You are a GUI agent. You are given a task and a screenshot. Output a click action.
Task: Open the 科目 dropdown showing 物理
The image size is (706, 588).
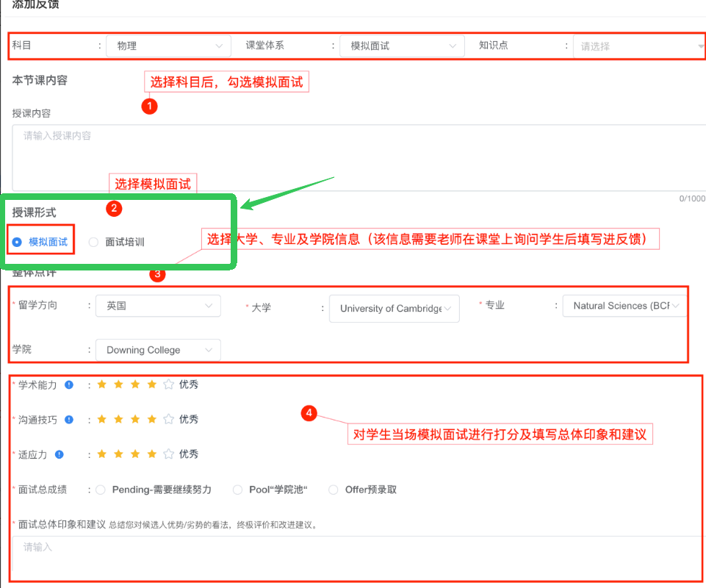[168, 46]
